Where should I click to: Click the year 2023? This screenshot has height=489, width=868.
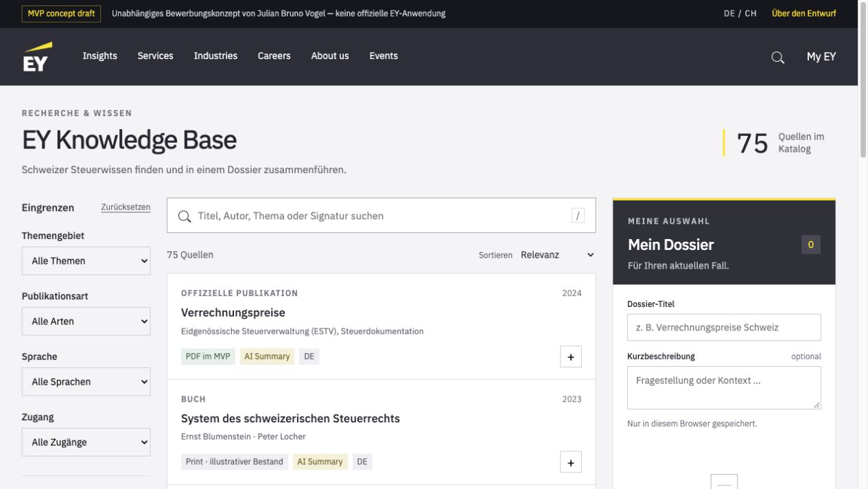(572, 399)
